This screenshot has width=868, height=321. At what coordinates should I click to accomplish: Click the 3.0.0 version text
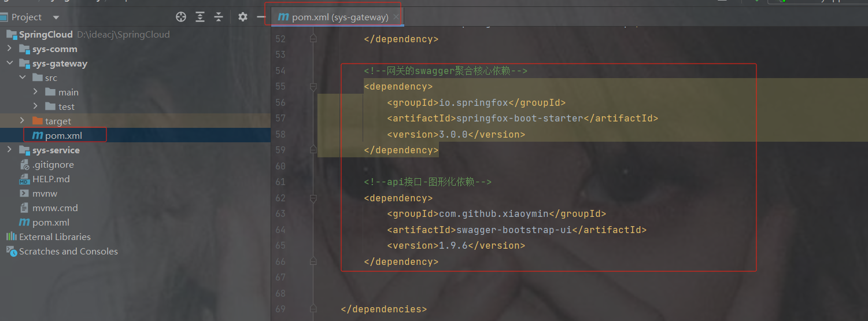453,134
